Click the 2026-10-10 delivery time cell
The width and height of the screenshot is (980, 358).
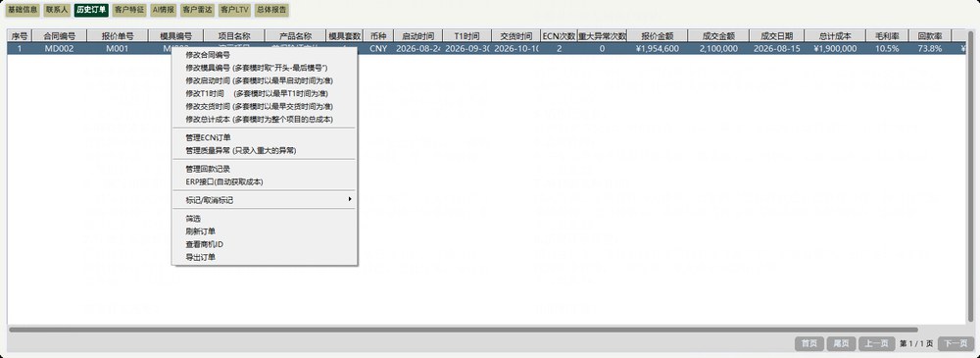tap(516, 48)
